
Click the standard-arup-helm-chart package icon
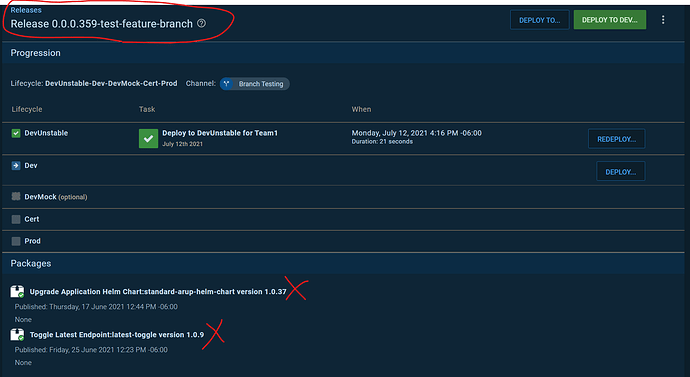click(x=17, y=291)
